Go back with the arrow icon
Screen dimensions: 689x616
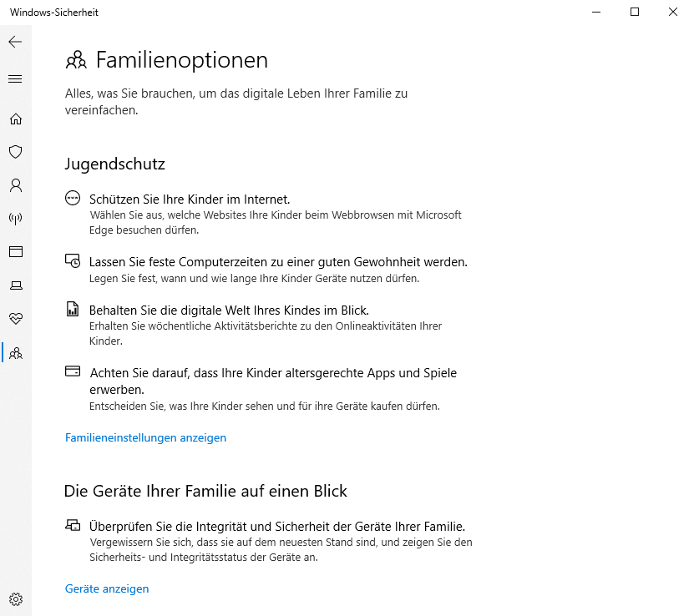click(x=15, y=42)
